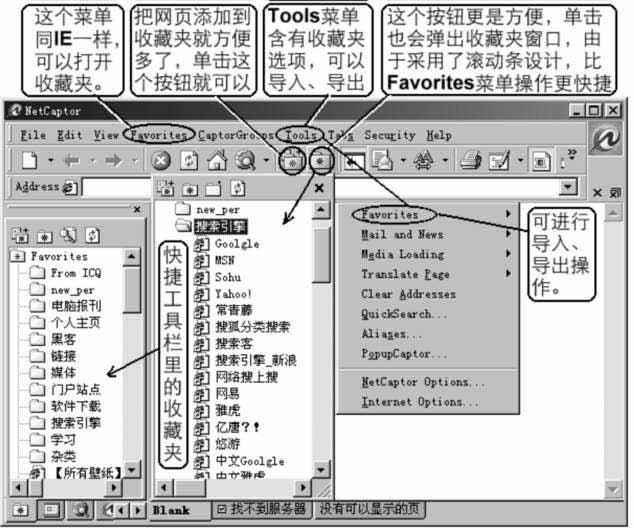Expand the Media Loading submenu
634x528 pixels.
point(429,254)
